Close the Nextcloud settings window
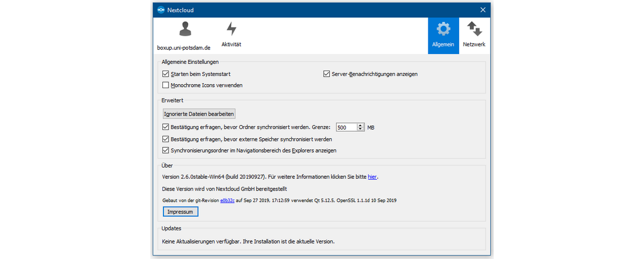 click(483, 10)
